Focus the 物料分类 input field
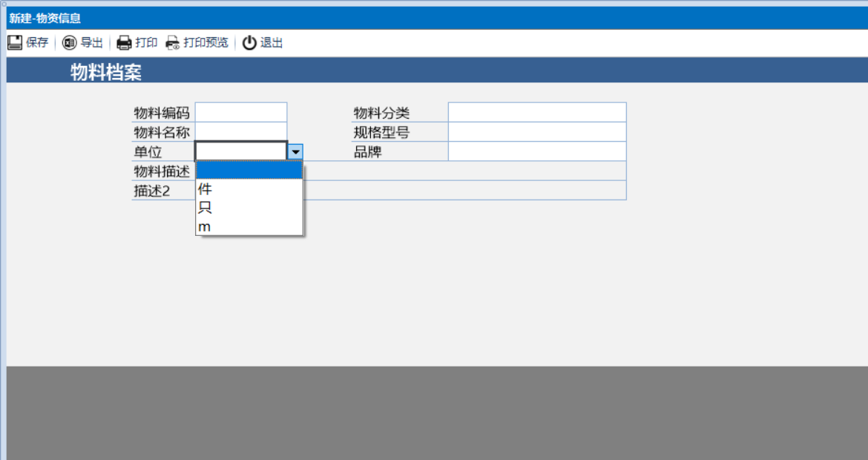The width and height of the screenshot is (868, 460). point(536,112)
